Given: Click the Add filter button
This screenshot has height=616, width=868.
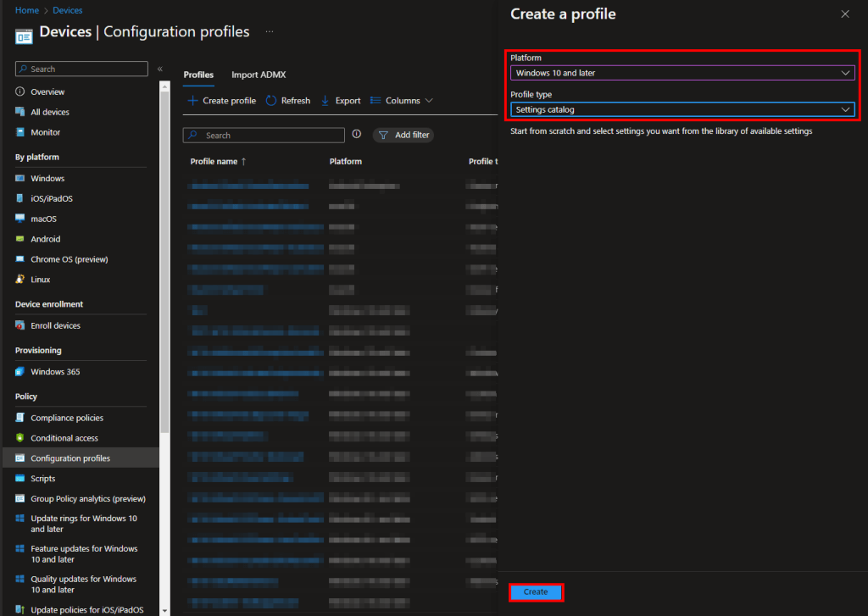Looking at the screenshot, I should (403, 135).
